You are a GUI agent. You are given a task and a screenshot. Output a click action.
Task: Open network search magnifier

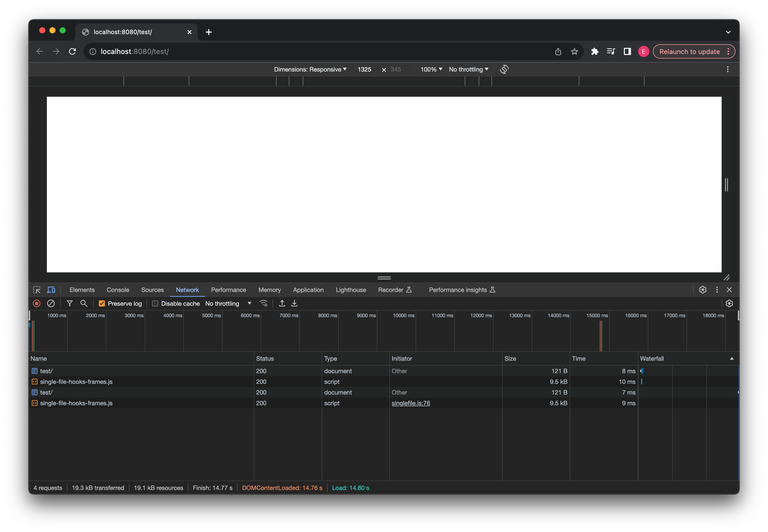pos(84,303)
